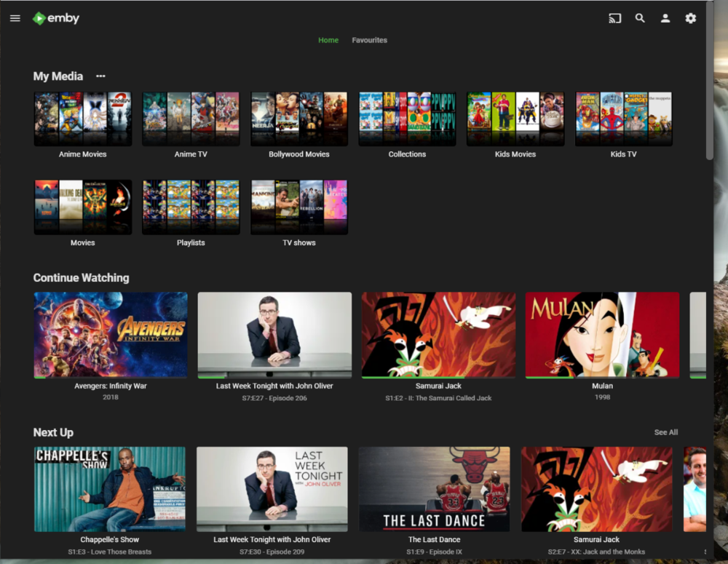
Task: Resume Mulan in Continue Watching
Action: pos(602,335)
